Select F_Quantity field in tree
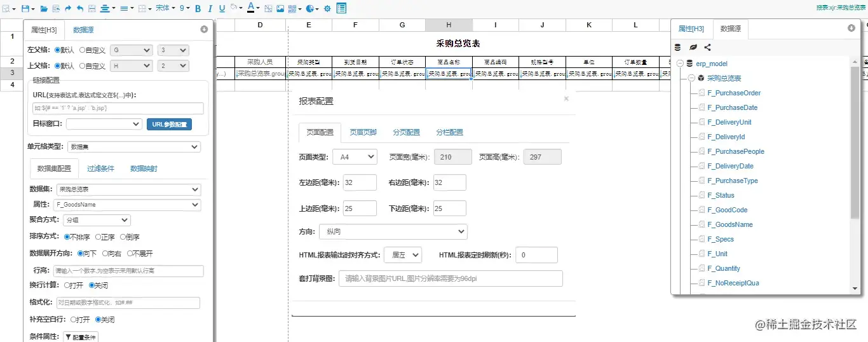This screenshot has height=342, width=868. [x=724, y=268]
